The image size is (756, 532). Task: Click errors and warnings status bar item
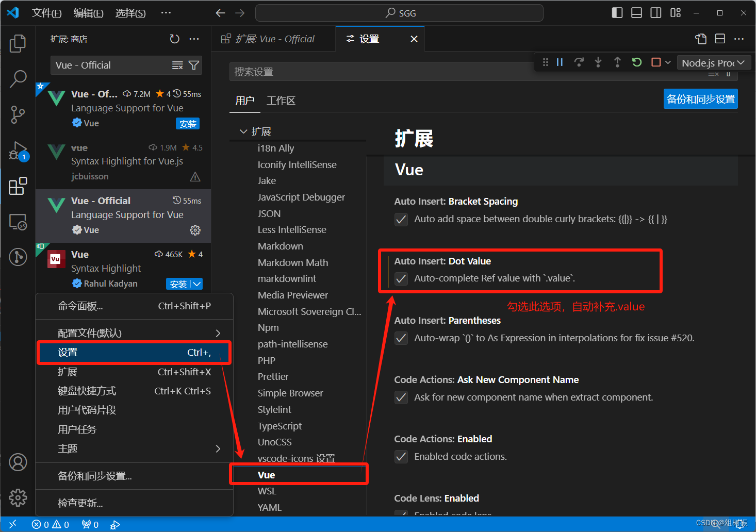(x=50, y=524)
